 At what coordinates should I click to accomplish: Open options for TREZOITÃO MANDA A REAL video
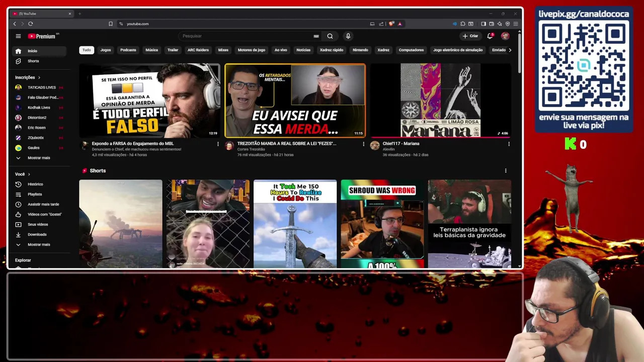(x=363, y=144)
